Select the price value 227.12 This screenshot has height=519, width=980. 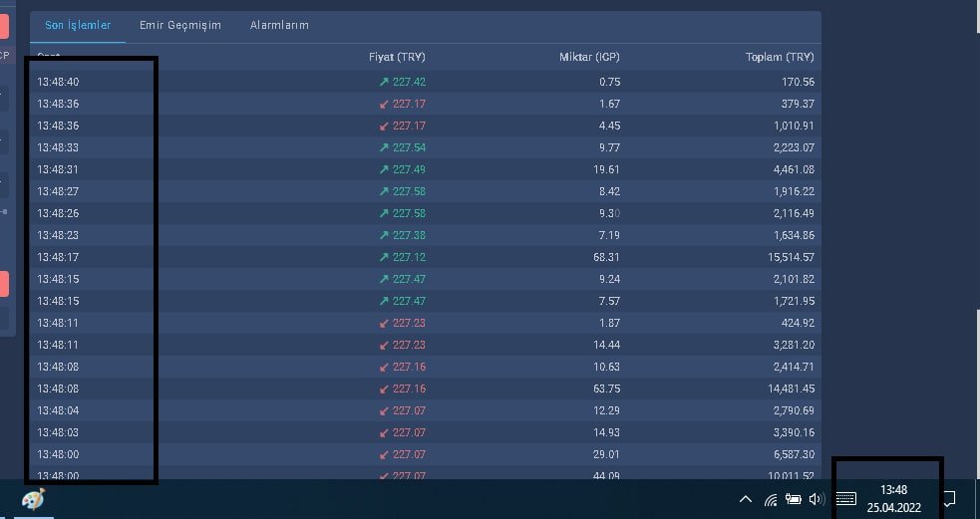pos(409,257)
